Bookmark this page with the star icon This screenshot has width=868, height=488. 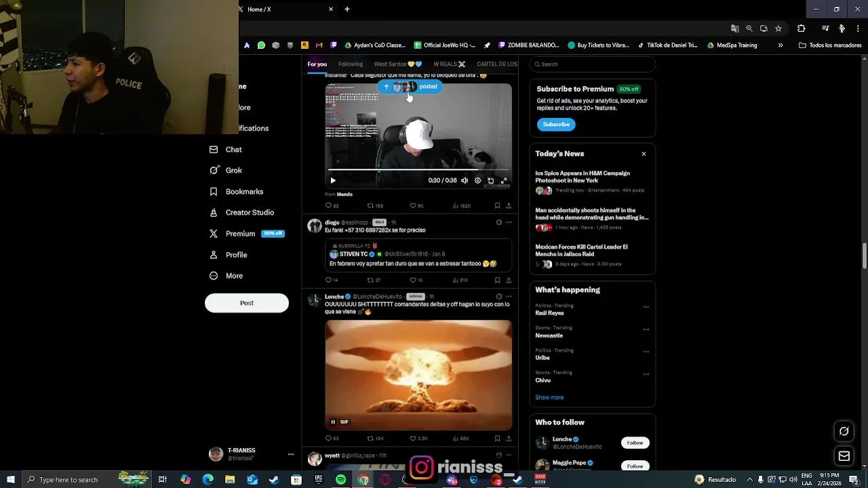pos(778,28)
